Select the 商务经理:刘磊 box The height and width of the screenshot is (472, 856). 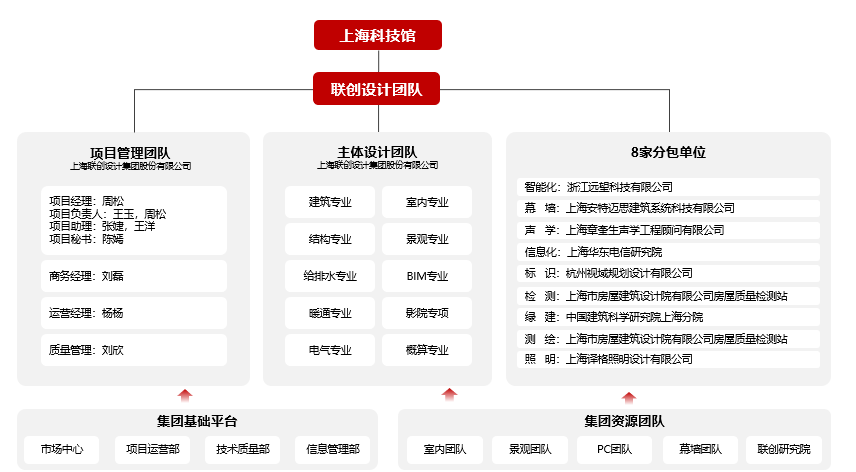[134, 276]
